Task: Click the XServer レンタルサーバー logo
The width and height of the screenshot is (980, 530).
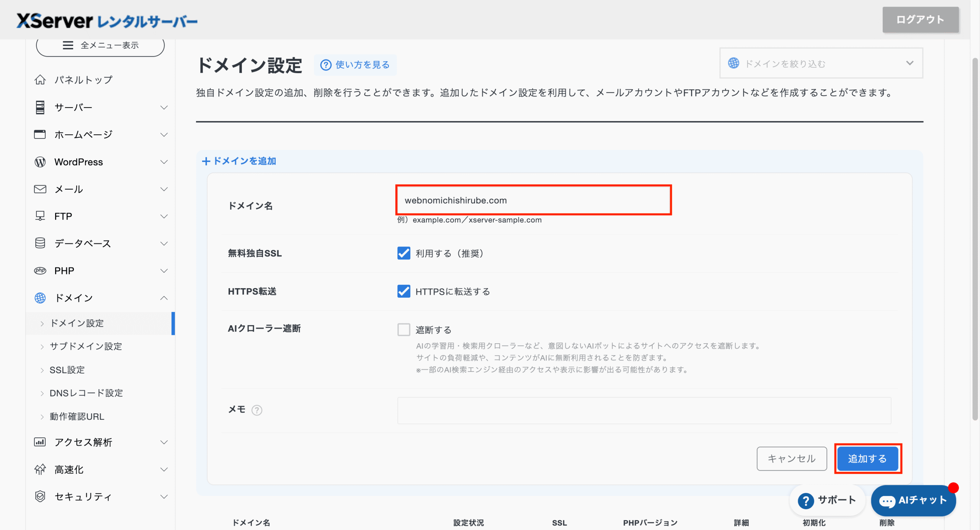Action: pos(107,21)
